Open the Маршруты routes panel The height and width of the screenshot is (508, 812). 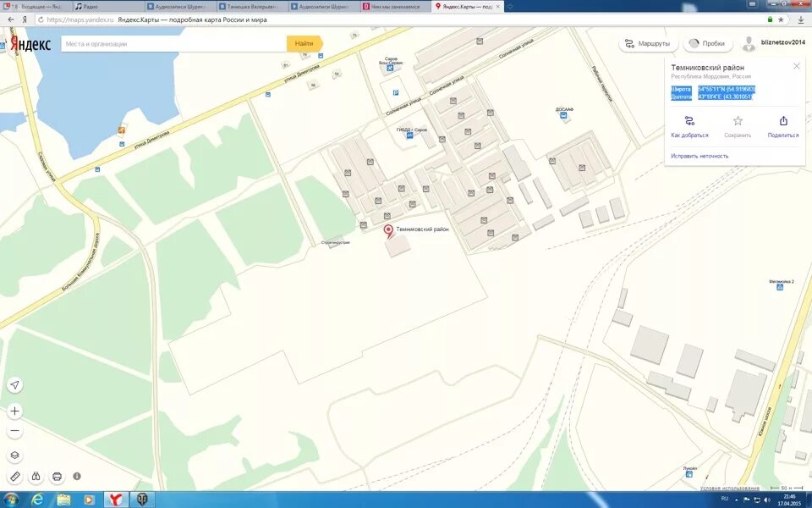[x=647, y=43]
